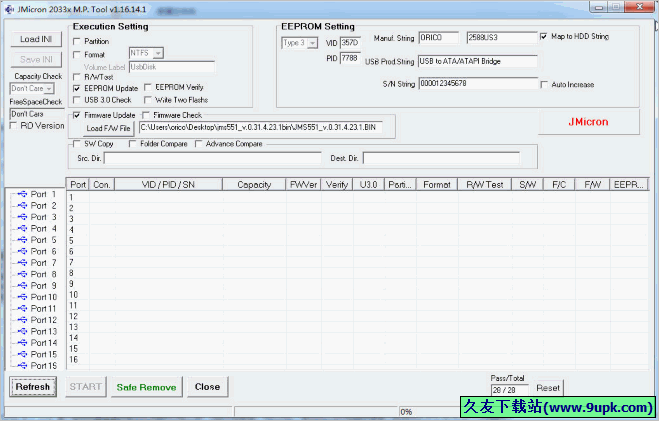This screenshot has height=421, width=659.
Task: Click the USB icon for Port 7
Action: click(22, 263)
